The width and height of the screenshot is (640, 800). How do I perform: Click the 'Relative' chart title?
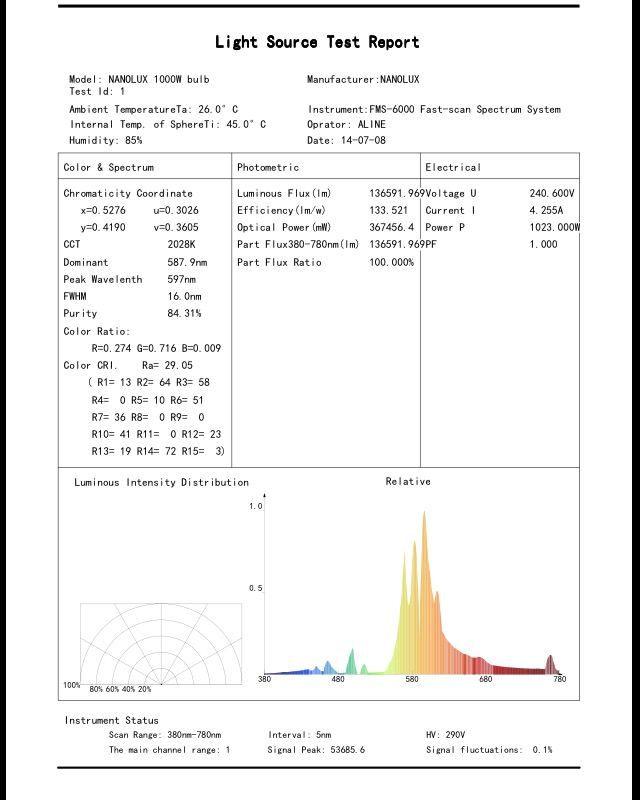click(408, 482)
